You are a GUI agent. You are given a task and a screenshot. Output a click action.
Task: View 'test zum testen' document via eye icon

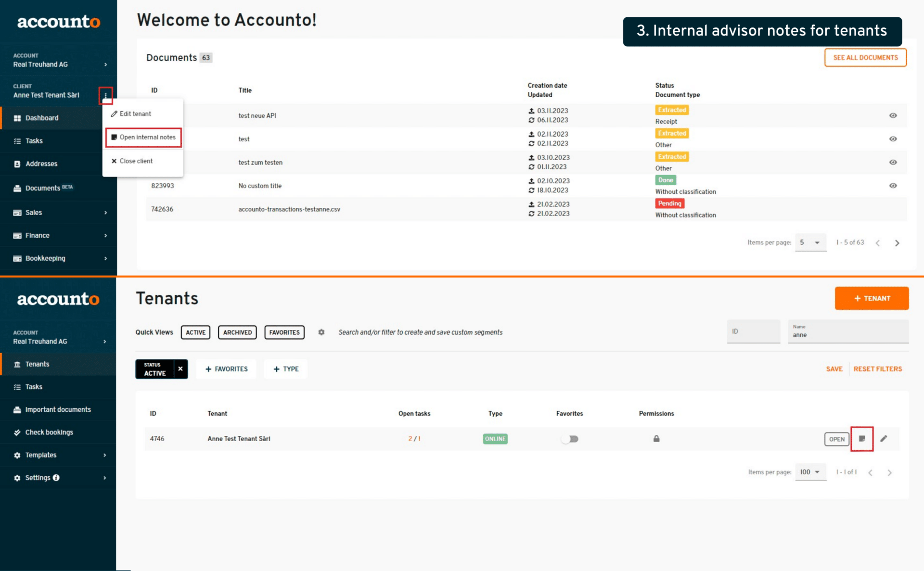click(x=893, y=162)
